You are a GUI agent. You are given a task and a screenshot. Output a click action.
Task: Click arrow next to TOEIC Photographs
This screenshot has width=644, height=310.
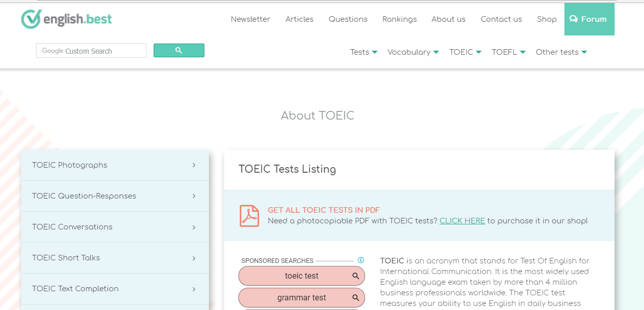(194, 165)
